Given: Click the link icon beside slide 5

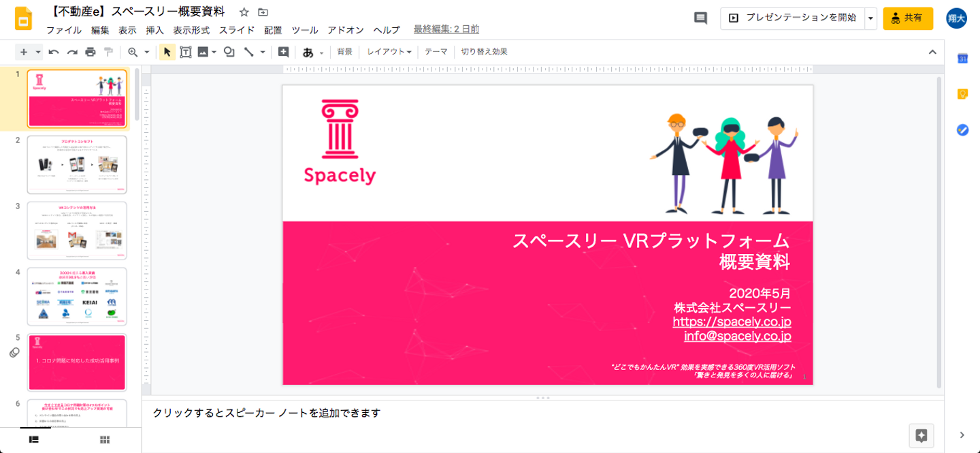Looking at the screenshot, I should click(14, 352).
